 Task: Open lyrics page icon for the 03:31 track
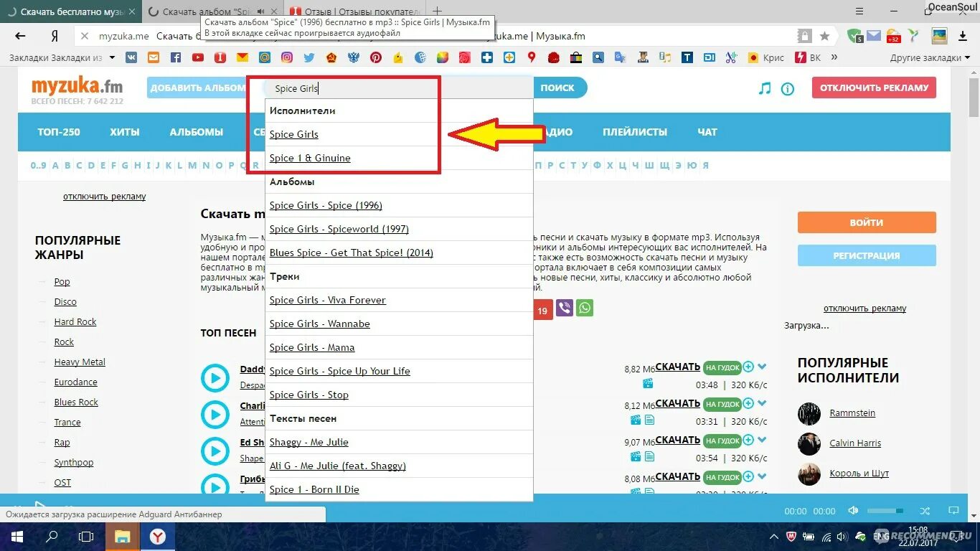pos(649,420)
